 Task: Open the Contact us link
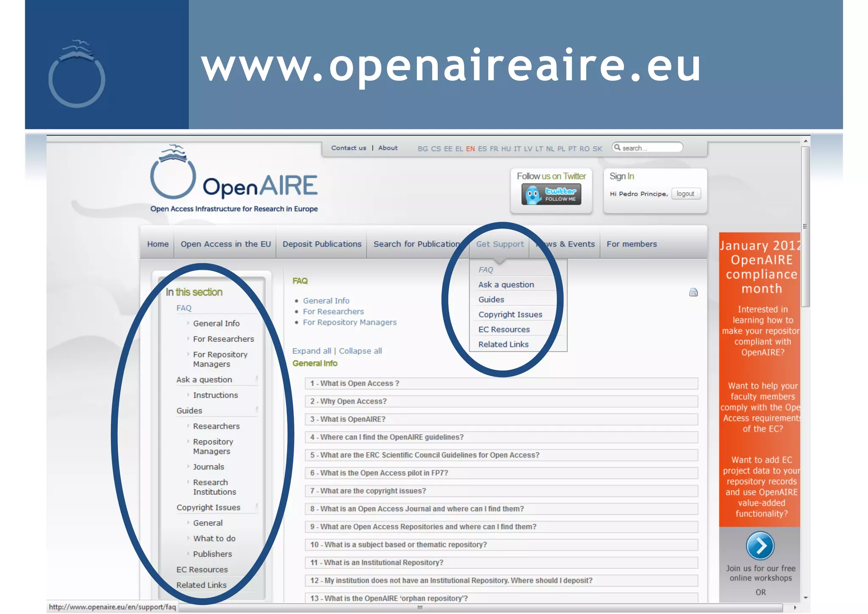coord(348,148)
